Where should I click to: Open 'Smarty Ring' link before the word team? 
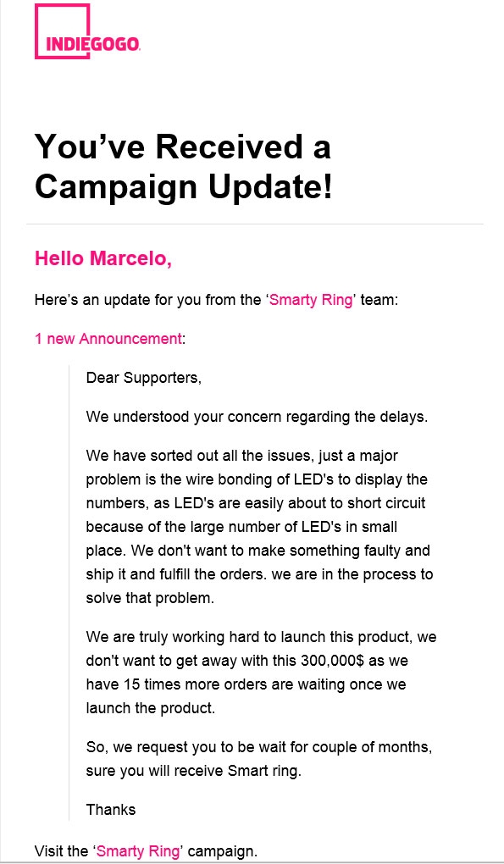tap(311, 301)
